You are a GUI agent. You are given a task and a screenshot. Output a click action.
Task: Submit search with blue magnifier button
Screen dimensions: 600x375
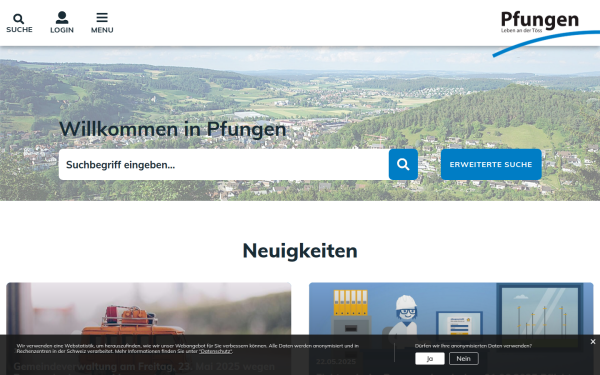click(403, 165)
